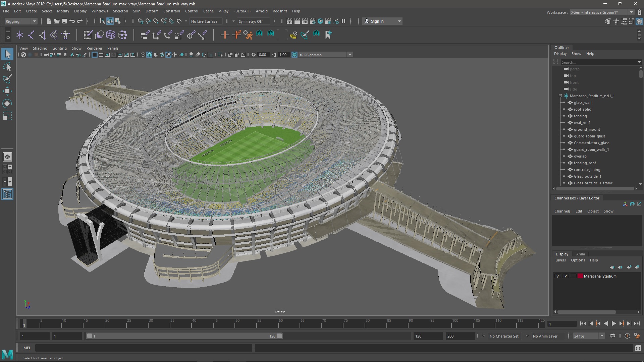The width and height of the screenshot is (644, 362).
Task: Toggle viewport grid display
Action: (x=95, y=55)
